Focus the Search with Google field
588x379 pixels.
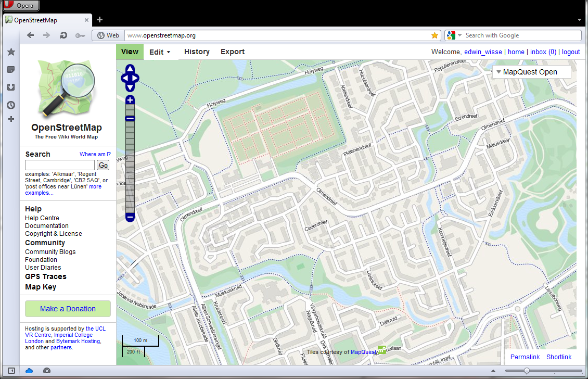pos(522,35)
